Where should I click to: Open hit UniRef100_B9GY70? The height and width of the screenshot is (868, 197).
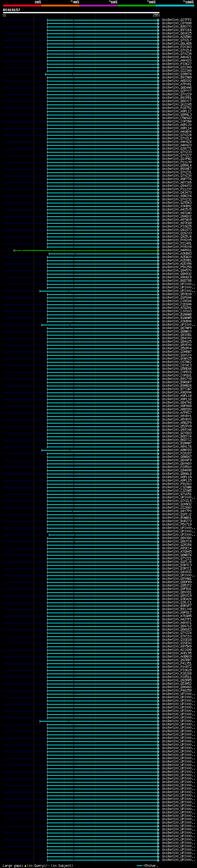click(x=177, y=26)
